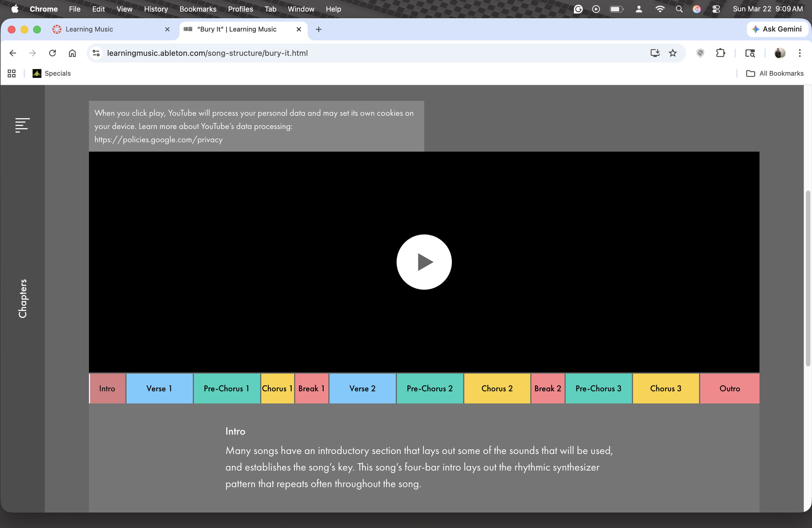Screen dimensions: 812x528
Task: View site information icon in address bar
Action: point(96,53)
